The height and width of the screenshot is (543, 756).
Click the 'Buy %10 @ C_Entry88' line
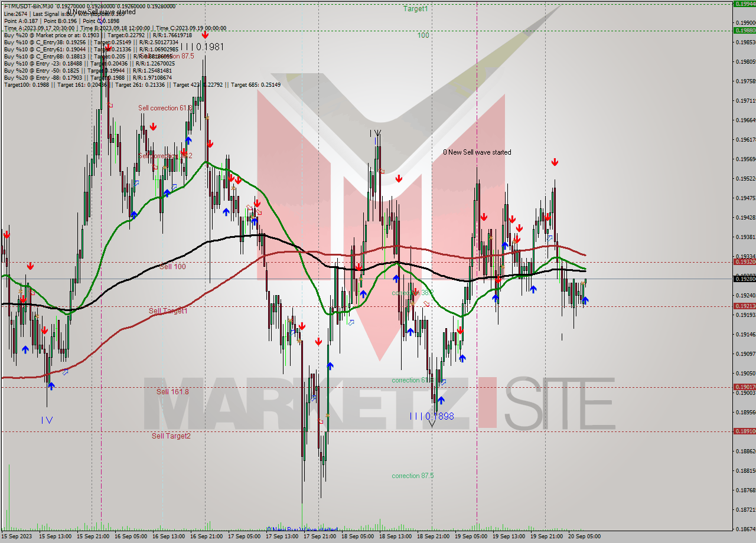coord(88,56)
